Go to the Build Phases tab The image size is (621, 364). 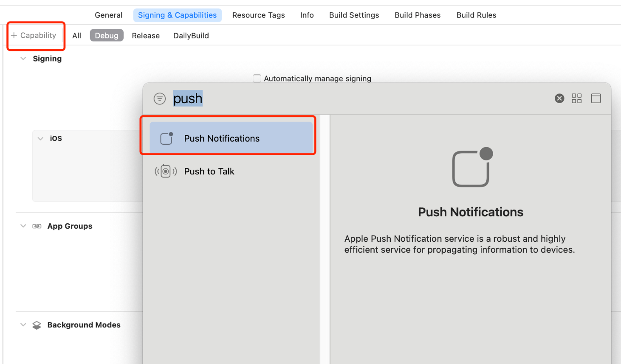(x=418, y=15)
